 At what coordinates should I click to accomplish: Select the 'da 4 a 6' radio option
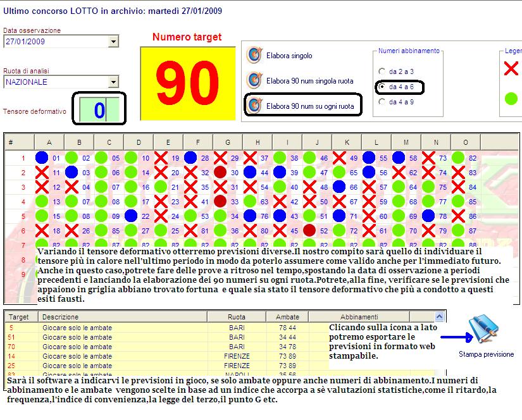click(x=382, y=87)
